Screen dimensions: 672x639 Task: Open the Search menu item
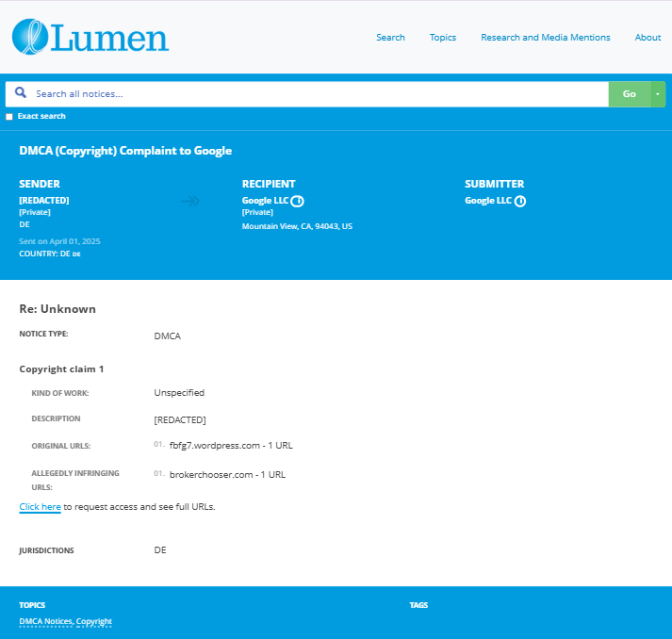coord(390,38)
